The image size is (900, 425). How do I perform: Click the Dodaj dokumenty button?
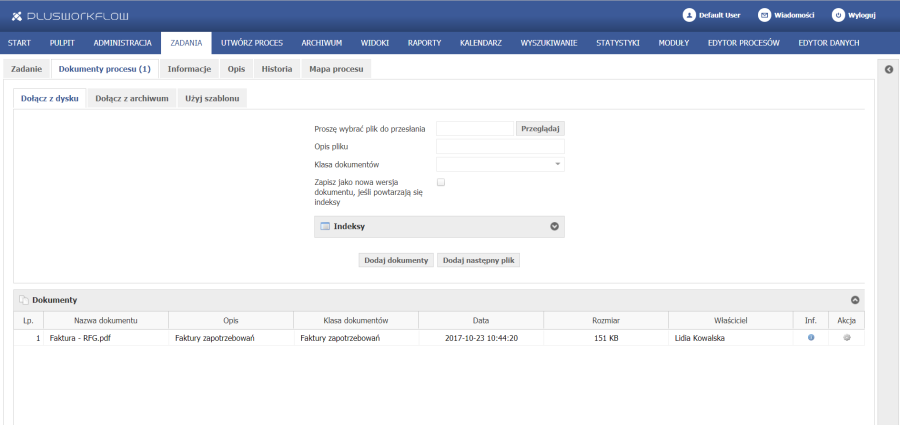click(x=396, y=260)
